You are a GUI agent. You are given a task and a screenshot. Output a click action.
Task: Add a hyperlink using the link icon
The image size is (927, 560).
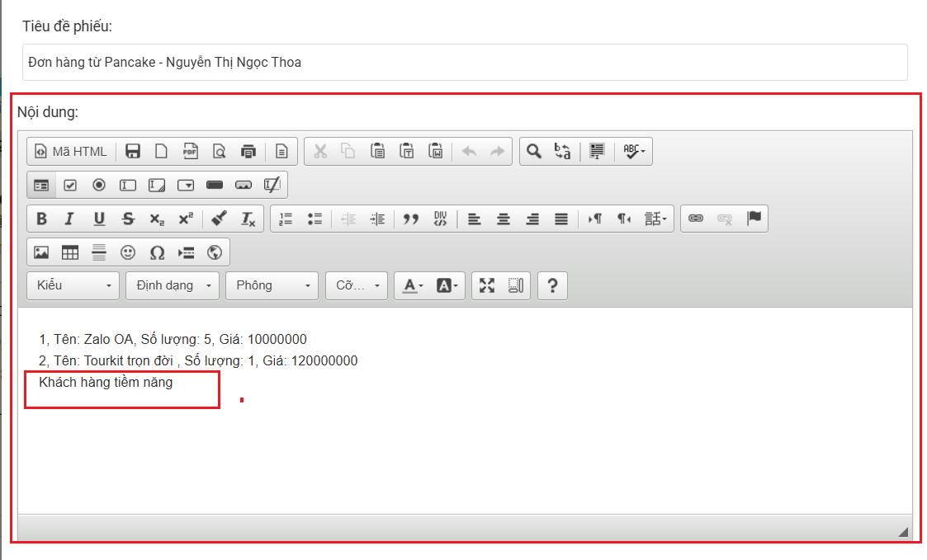[696, 219]
